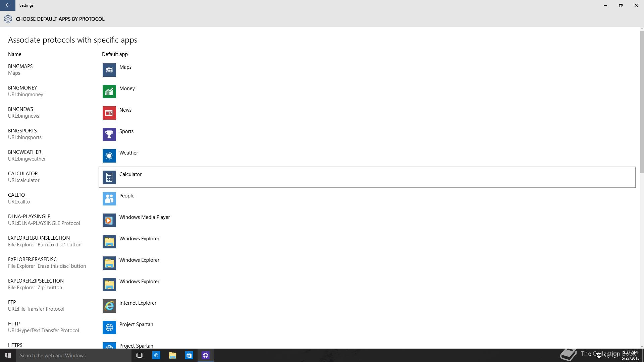The width and height of the screenshot is (644, 362).
Task: Click the Windows Media Player icon
Action: [109, 220]
